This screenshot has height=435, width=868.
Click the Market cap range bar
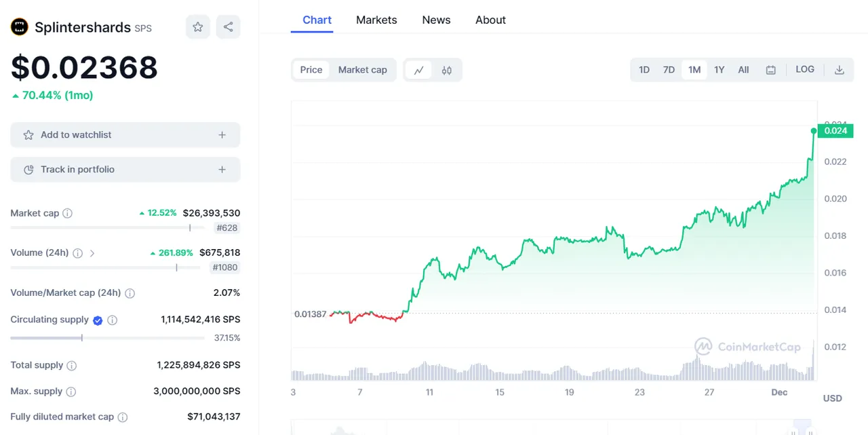pos(108,228)
